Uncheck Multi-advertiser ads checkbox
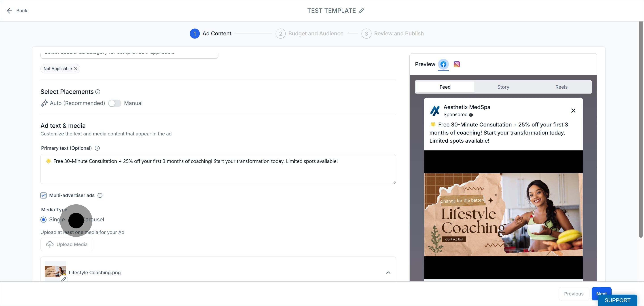The image size is (644, 306). (x=44, y=195)
